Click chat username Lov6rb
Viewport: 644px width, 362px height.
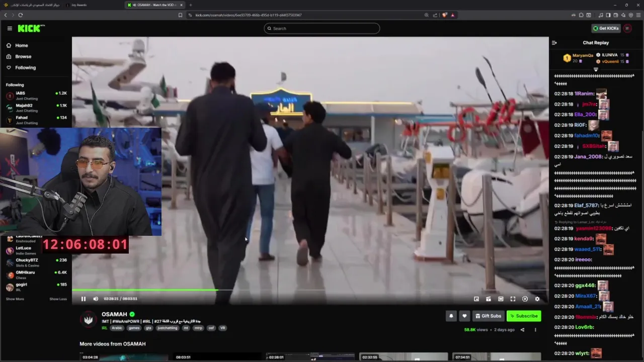pos(584,327)
